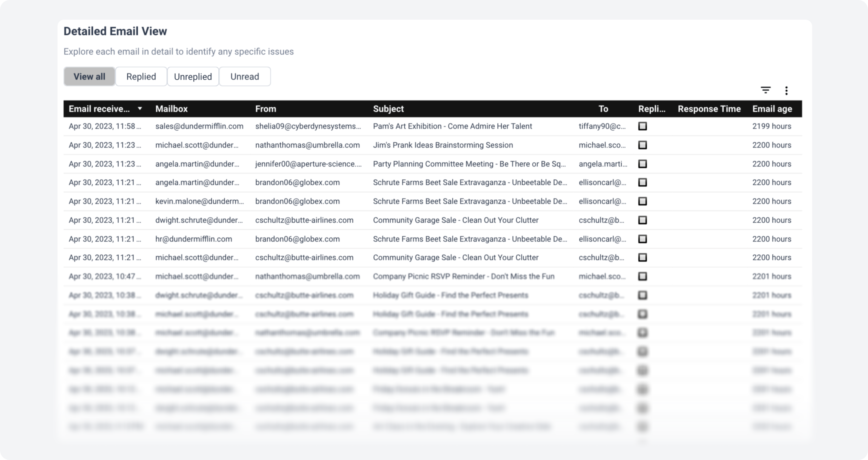Select the Unreplied filter tab
The width and height of the screenshot is (868, 460).
[x=193, y=76]
